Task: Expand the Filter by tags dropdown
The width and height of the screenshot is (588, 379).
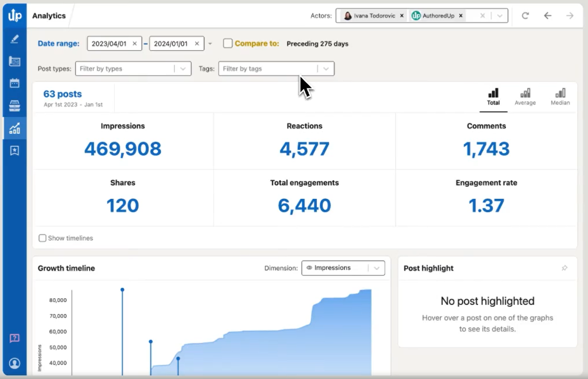Action: [326, 69]
